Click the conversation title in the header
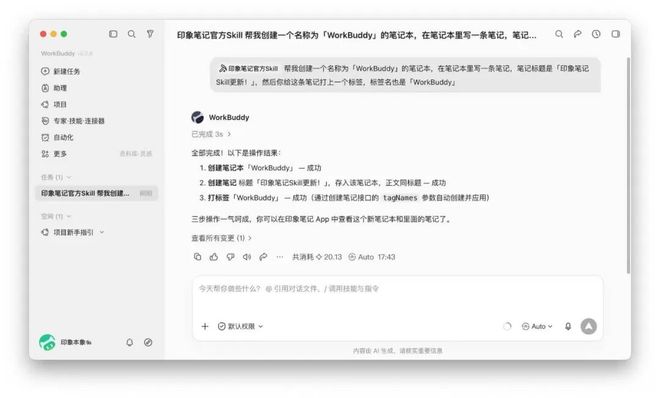Screen dimensions: 660x398 pos(357,35)
